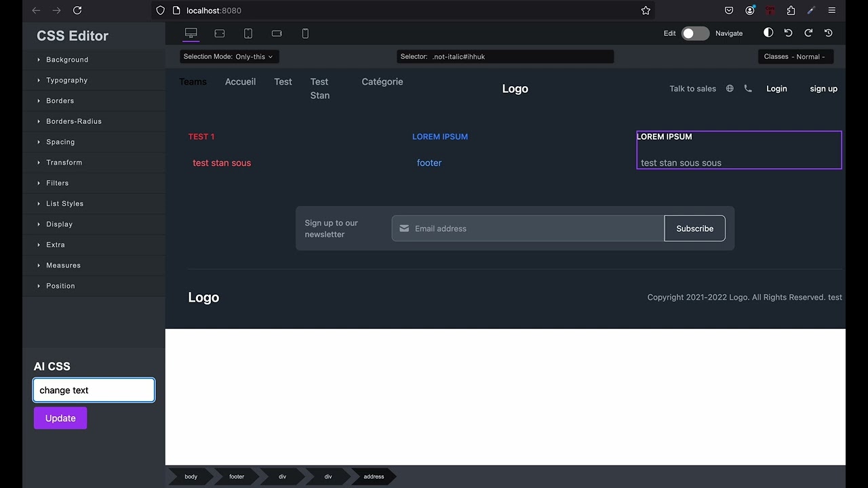Click the red CORS extension icon

point(770,10)
